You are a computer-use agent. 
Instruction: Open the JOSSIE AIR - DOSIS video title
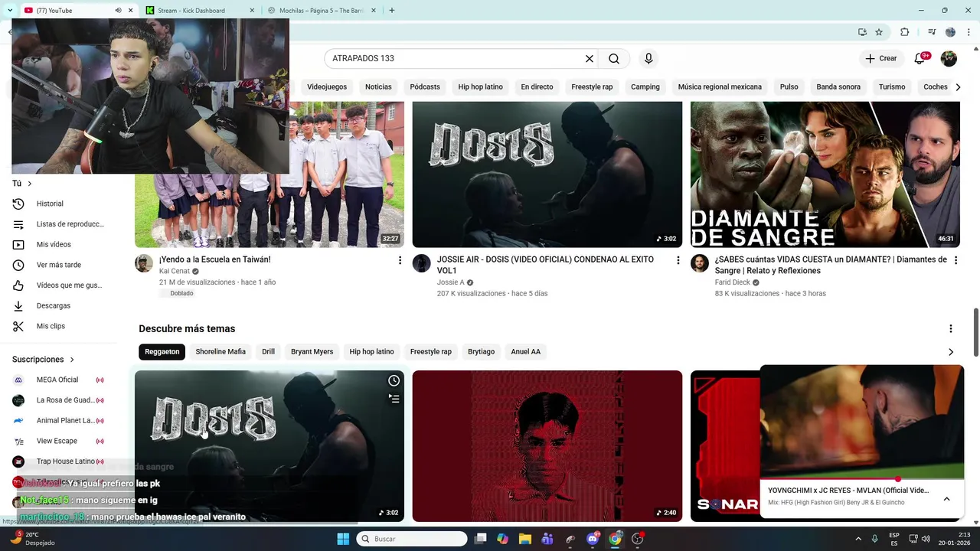(x=545, y=265)
